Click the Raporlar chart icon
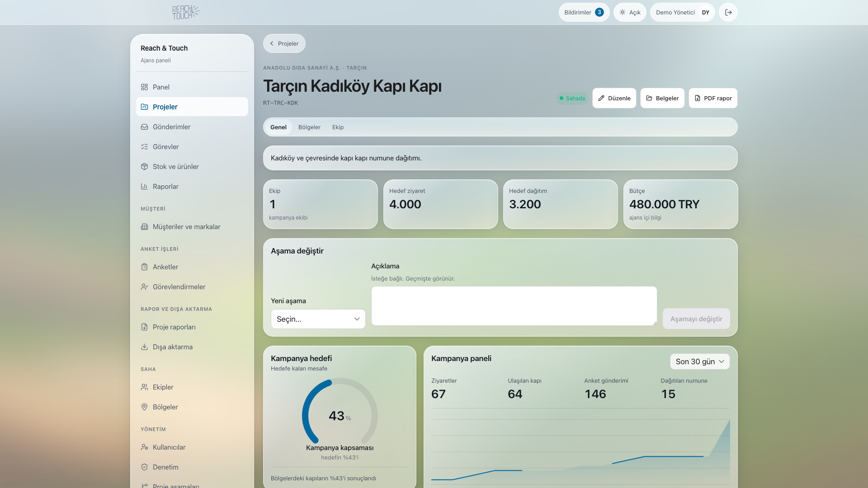The height and width of the screenshot is (488, 868). click(x=144, y=186)
